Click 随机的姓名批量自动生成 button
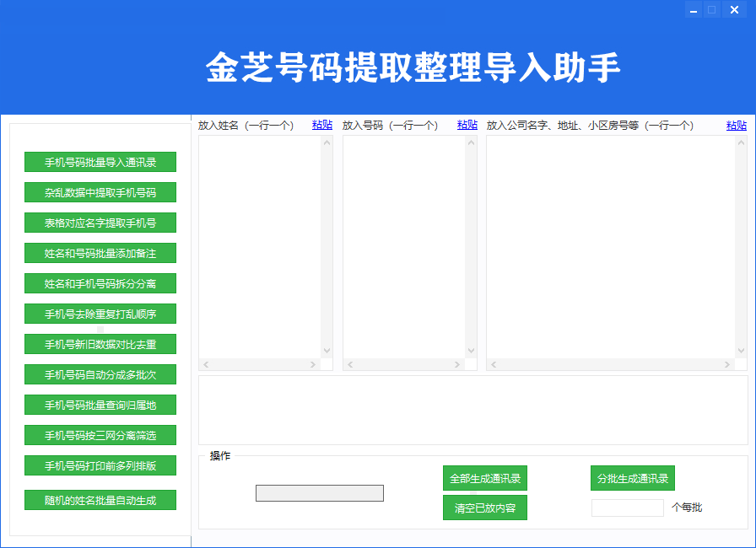The image size is (756, 548). tap(100, 499)
